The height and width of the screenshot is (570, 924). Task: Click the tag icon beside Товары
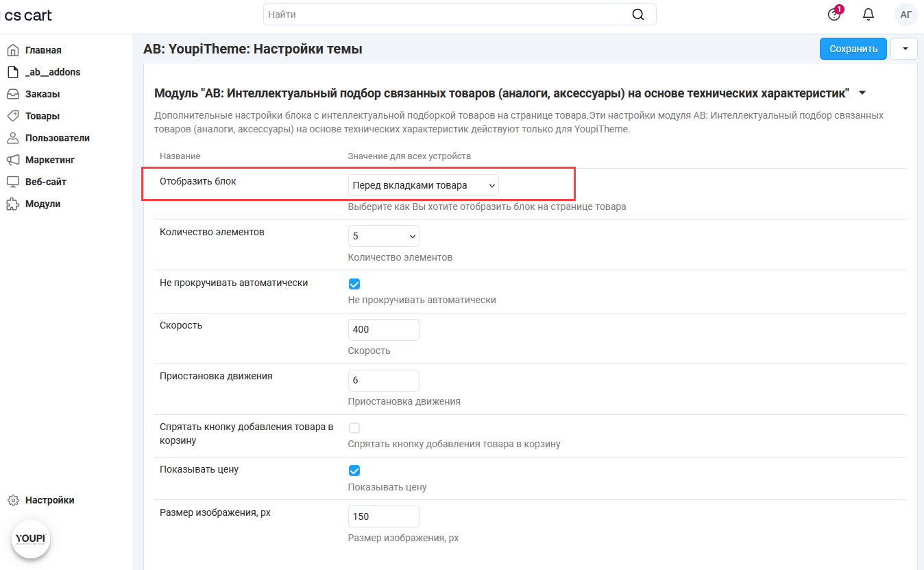[12, 116]
